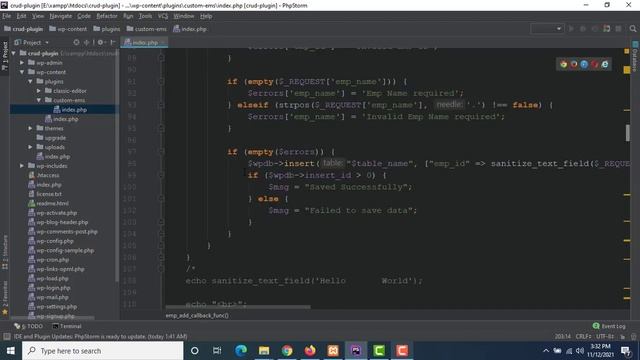Image resolution: width=640 pixels, height=360 pixels.
Task: Click the locate target icon in Project panel
Action: coord(76,42)
